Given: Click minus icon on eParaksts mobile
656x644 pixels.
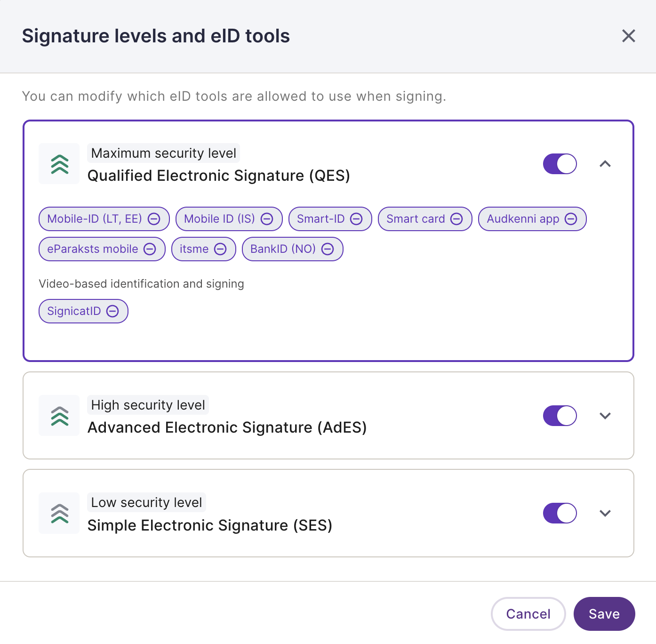Looking at the screenshot, I should (x=150, y=249).
